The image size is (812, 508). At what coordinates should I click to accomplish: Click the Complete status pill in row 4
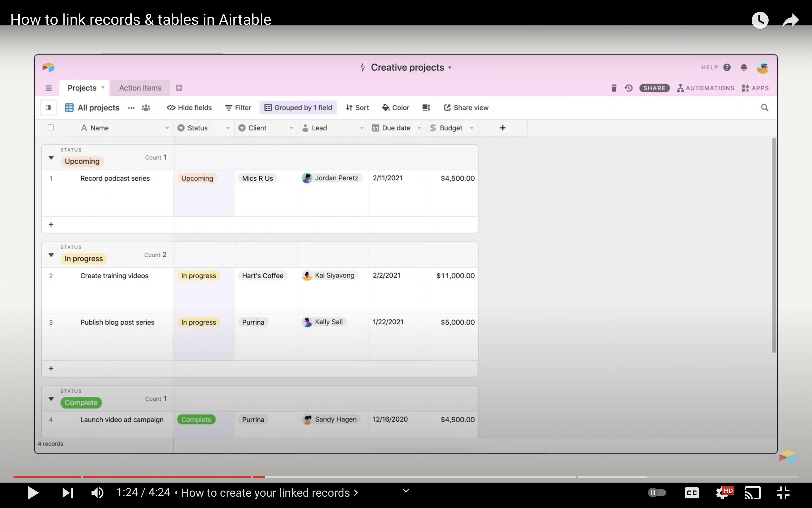(196, 420)
